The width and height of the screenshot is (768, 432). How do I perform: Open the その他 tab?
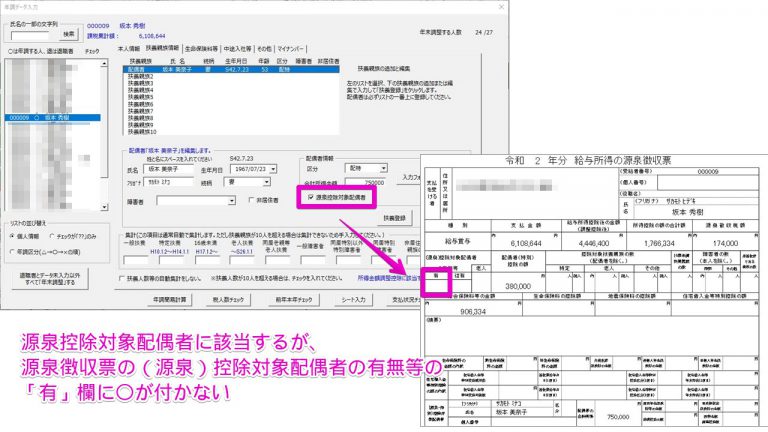pyautogui.click(x=264, y=49)
